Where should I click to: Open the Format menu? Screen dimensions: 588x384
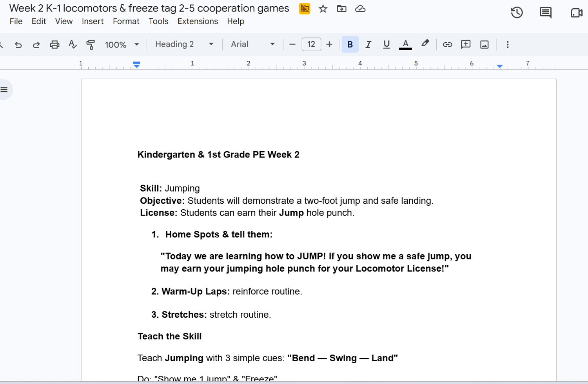point(126,21)
